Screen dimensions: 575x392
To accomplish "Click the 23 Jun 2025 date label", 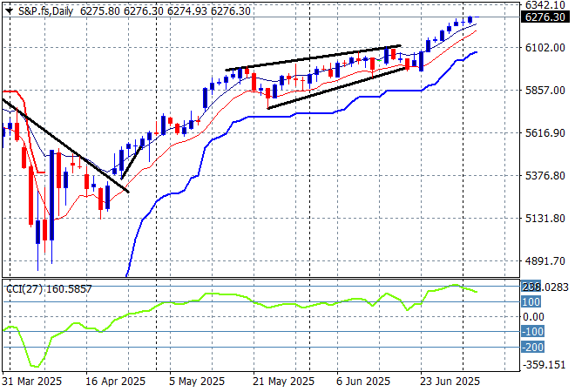I will (x=450, y=382).
